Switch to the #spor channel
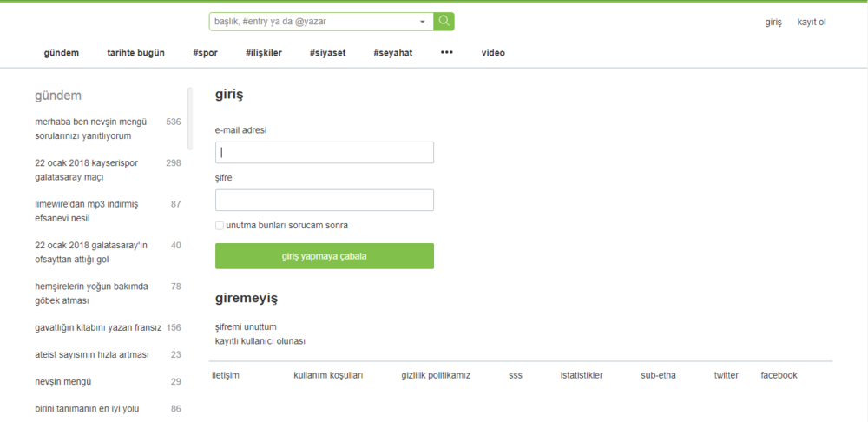This screenshot has height=422, width=868. click(x=206, y=53)
